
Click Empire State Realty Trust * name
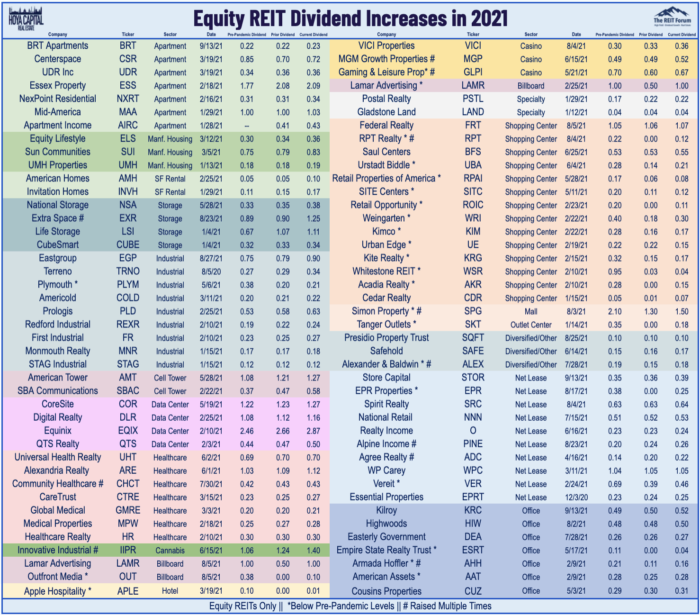(x=386, y=550)
